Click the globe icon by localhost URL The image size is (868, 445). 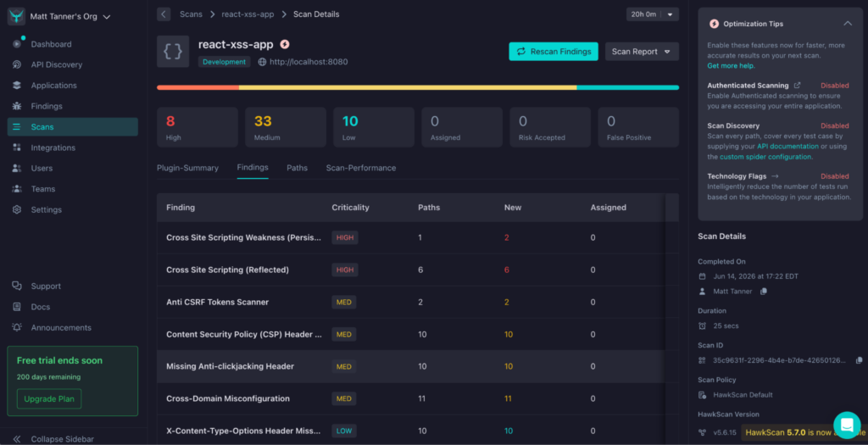coord(263,62)
